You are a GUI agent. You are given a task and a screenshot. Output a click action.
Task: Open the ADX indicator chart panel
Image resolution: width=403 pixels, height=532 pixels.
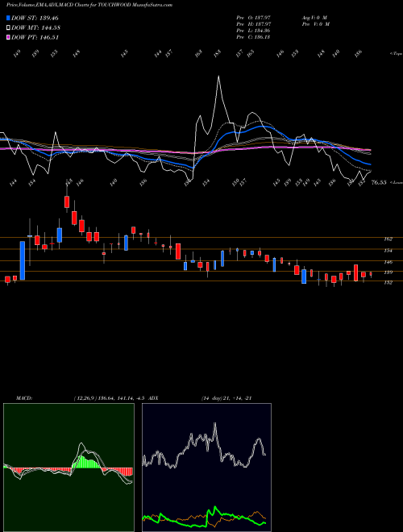point(206,468)
